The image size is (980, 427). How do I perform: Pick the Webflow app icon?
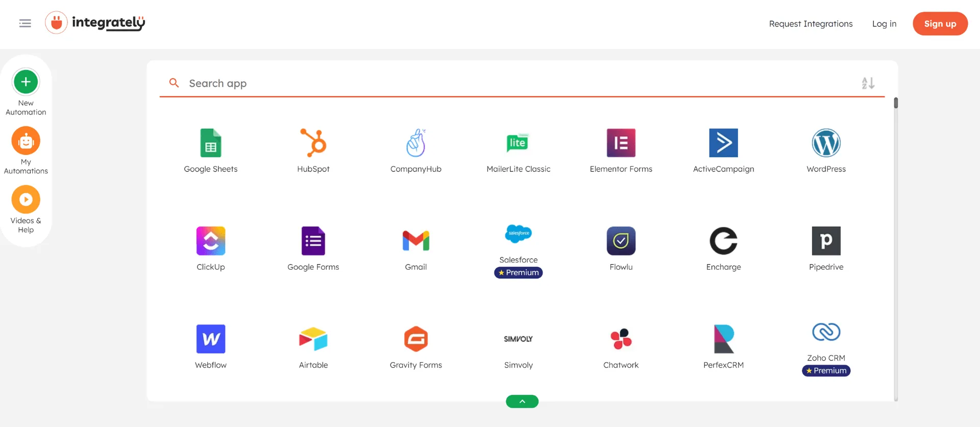click(x=211, y=339)
